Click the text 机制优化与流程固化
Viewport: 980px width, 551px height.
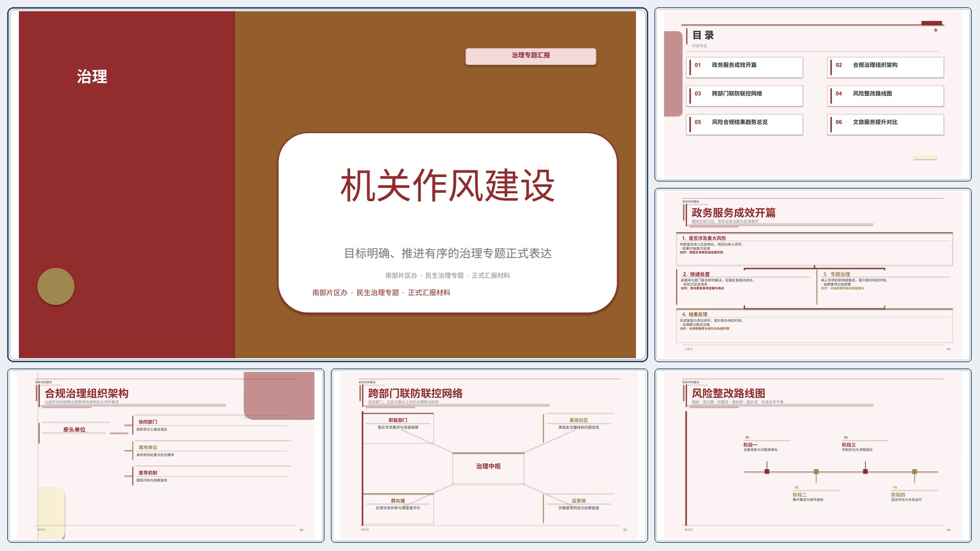coord(857,450)
